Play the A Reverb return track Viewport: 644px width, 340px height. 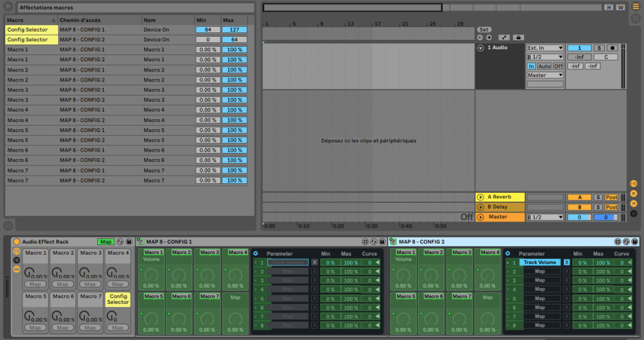(x=480, y=197)
